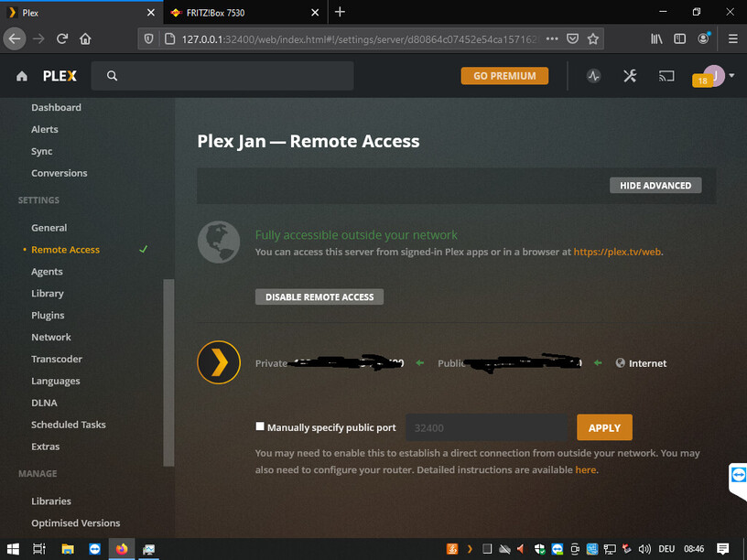The height and width of the screenshot is (560, 747).
Task: Open a new browser tab
Action: 340,13
